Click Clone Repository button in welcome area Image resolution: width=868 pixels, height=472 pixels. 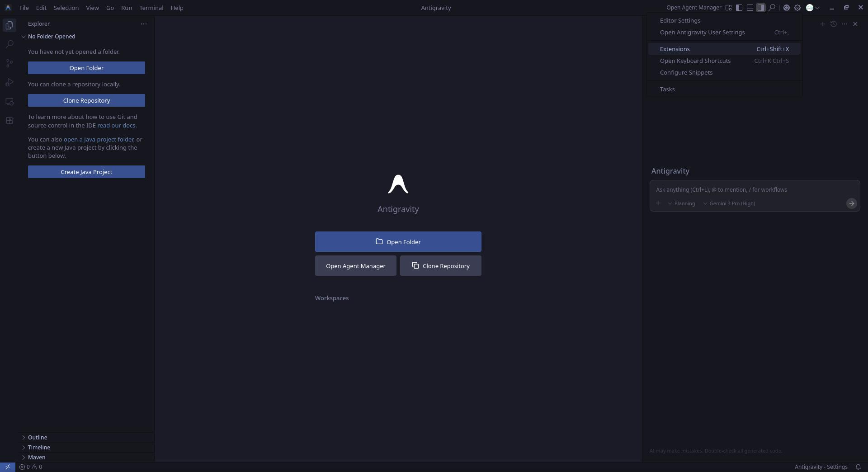(441, 266)
